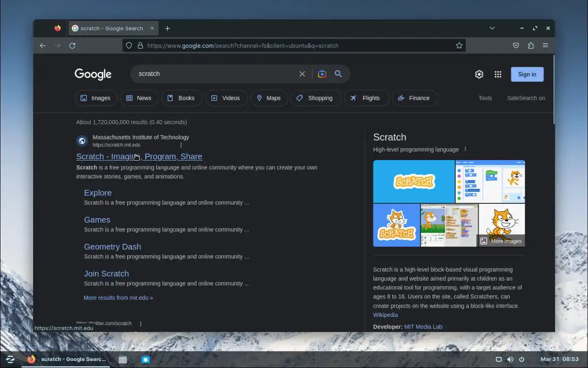Switch to the Videos filter

226,98
